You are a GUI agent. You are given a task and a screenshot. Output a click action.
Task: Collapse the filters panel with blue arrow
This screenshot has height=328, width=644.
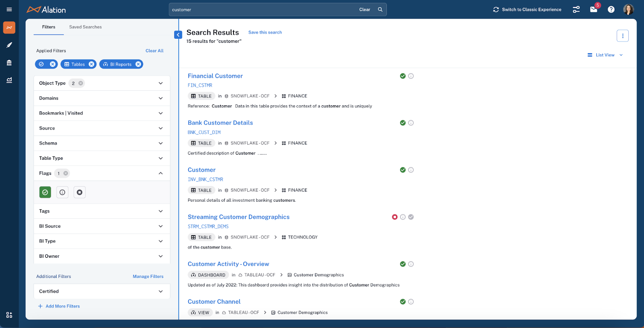pos(178,35)
